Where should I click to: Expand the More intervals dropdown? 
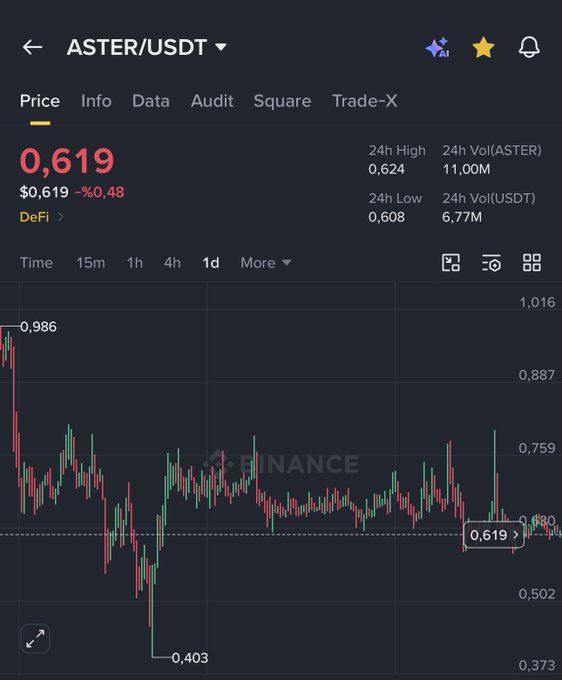pos(266,263)
